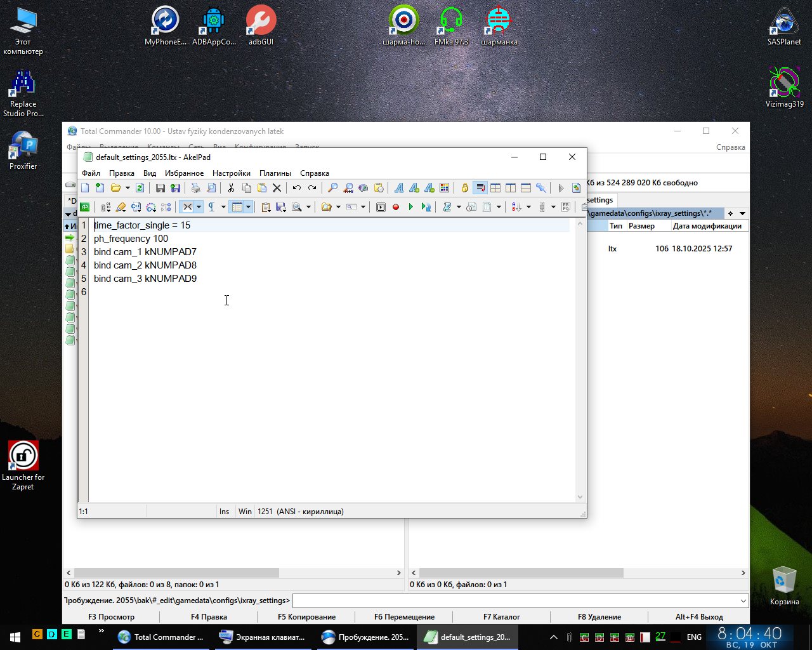
Task: Open the Плагины menu
Action: coord(275,173)
